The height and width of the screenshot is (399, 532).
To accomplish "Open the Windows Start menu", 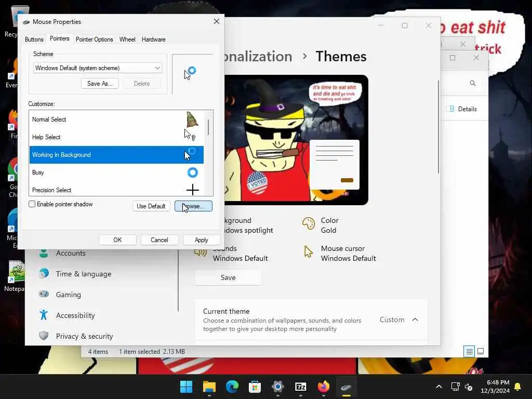I will tap(186, 387).
